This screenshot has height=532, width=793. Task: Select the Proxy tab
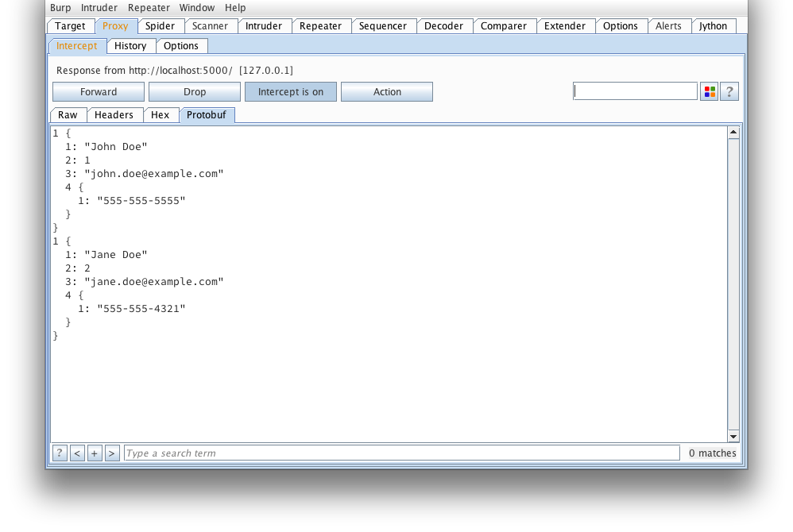pyautogui.click(x=115, y=26)
